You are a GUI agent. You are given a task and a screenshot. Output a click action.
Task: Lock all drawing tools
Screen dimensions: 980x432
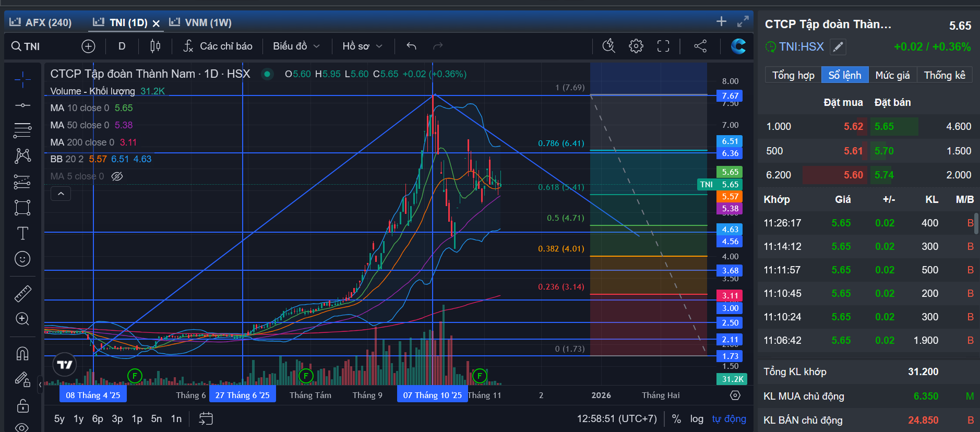point(22,405)
